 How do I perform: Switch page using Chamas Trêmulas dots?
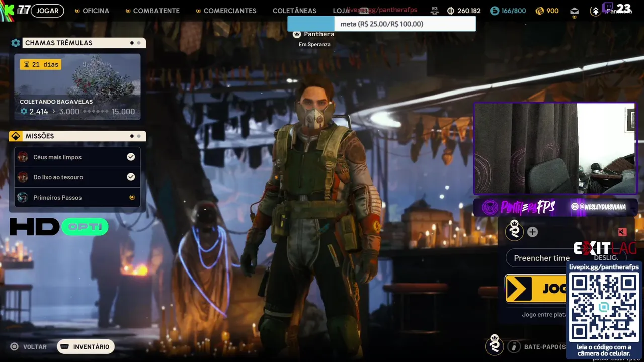(x=135, y=43)
